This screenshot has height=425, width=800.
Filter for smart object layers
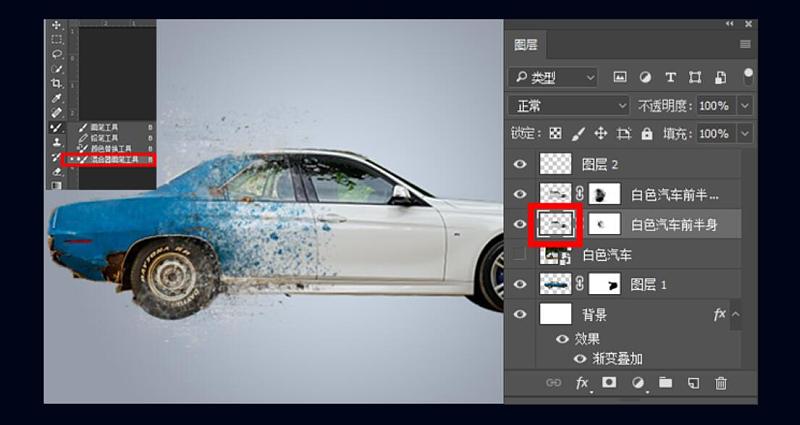pos(720,77)
